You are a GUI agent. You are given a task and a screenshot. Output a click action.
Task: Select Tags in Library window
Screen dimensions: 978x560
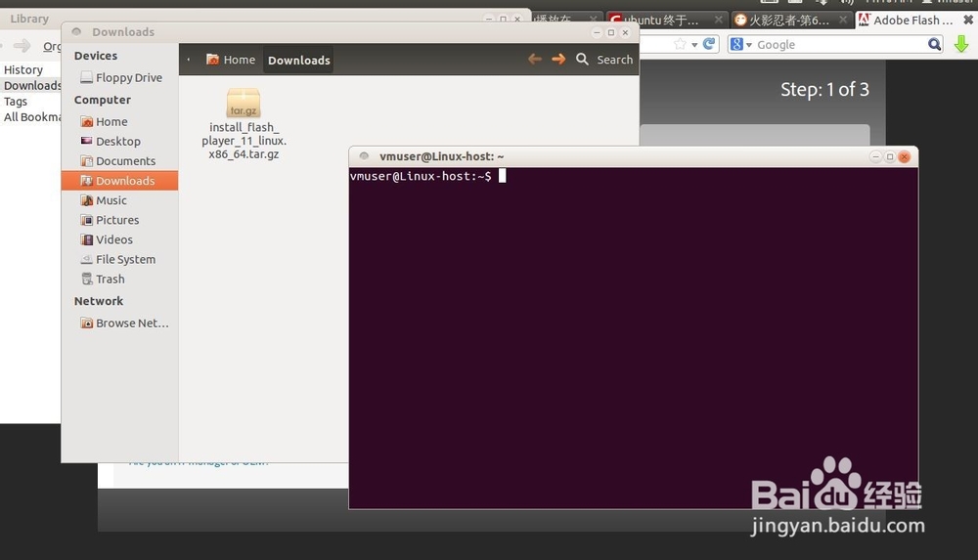coord(16,101)
